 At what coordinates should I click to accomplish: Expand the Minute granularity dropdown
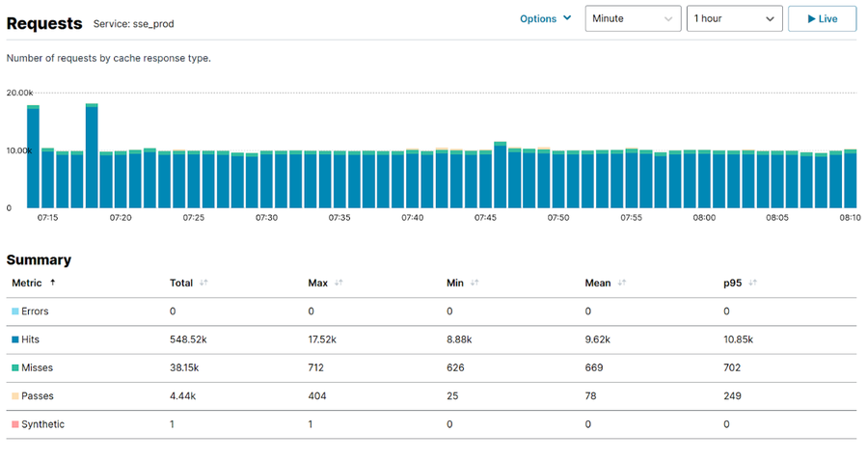point(633,18)
